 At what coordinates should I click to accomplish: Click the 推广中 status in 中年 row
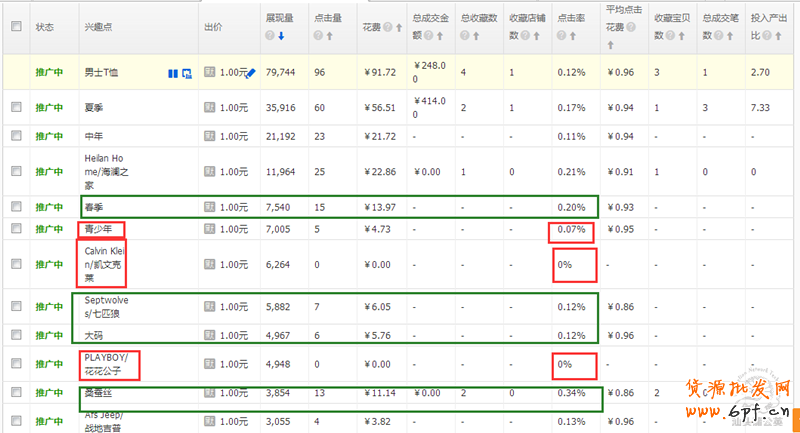[48, 136]
